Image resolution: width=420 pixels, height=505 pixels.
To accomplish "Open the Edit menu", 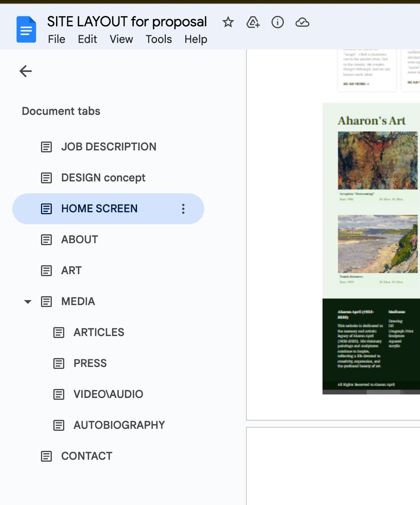I will click(x=87, y=39).
